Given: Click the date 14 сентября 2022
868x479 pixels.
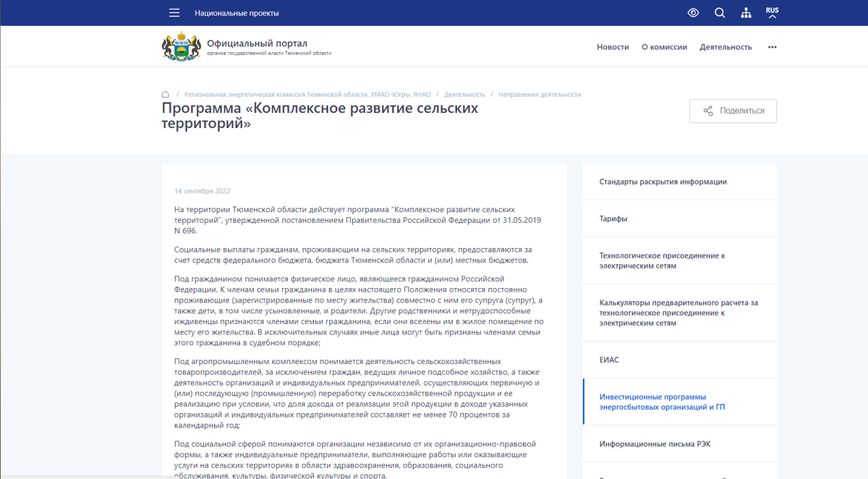Looking at the screenshot, I should tap(203, 191).
